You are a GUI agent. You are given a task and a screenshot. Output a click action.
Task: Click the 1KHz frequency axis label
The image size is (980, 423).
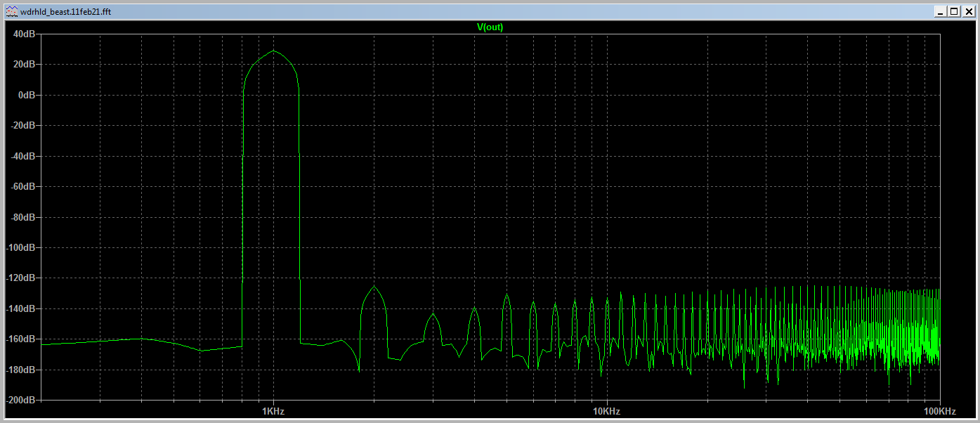(273, 410)
